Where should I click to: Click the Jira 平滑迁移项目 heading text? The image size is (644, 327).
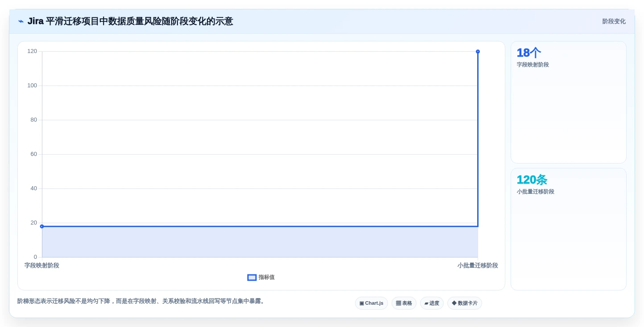pos(130,21)
